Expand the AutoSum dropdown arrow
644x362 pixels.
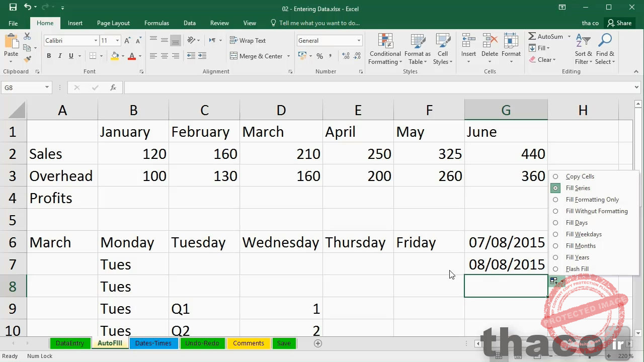(569, 36)
